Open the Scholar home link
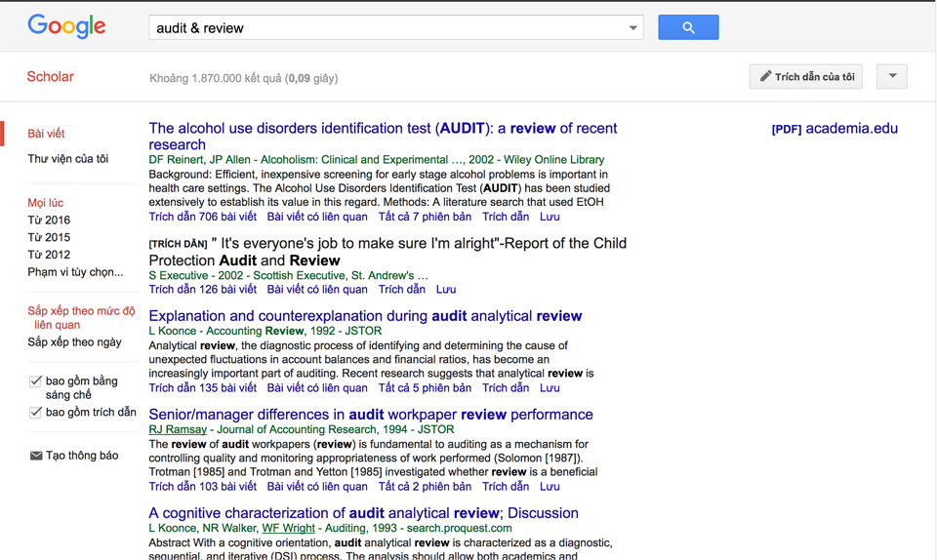This screenshot has width=937, height=560. [x=50, y=76]
